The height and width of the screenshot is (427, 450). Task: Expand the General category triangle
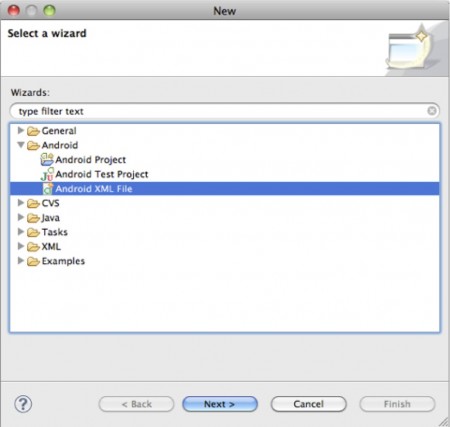[21, 130]
